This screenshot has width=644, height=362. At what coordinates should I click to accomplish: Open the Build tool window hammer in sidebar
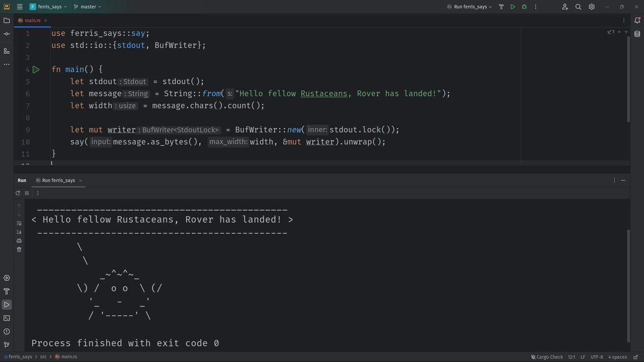click(x=6, y=291)
